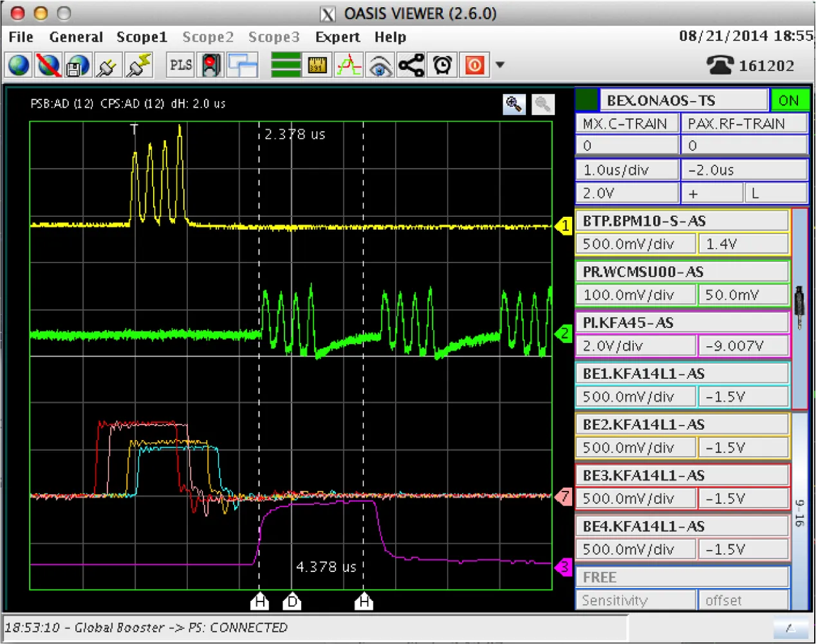This screenshot has height=644, width=816.
Task: Click the -9.007V offset field
Action: 743,345
